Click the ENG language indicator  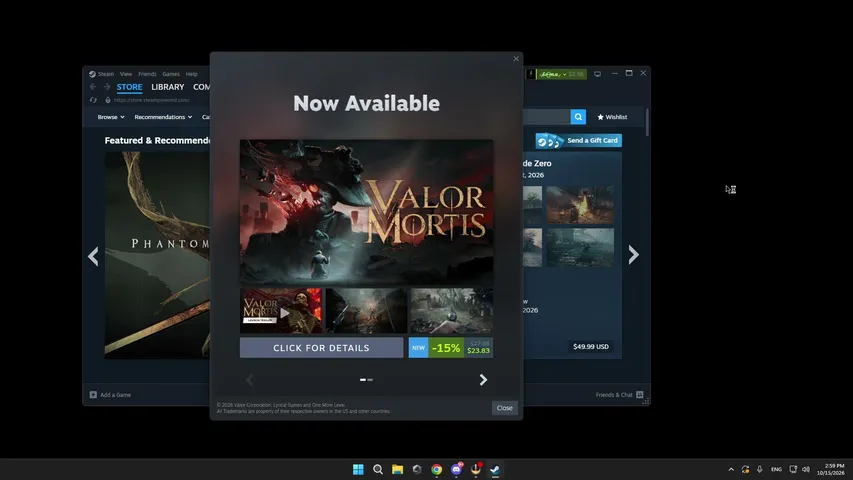[x=776, y=469]
